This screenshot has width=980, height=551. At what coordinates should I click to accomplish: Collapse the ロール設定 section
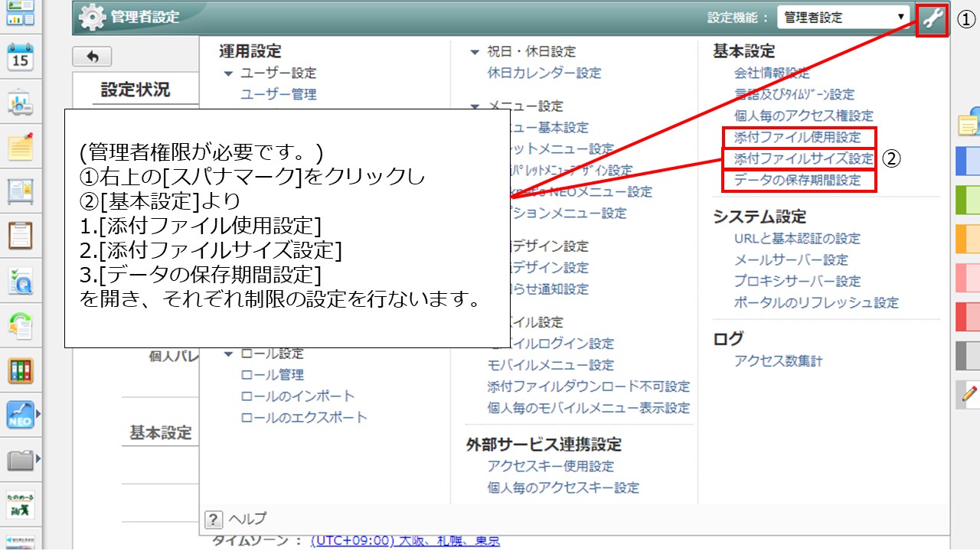(228, 354)
